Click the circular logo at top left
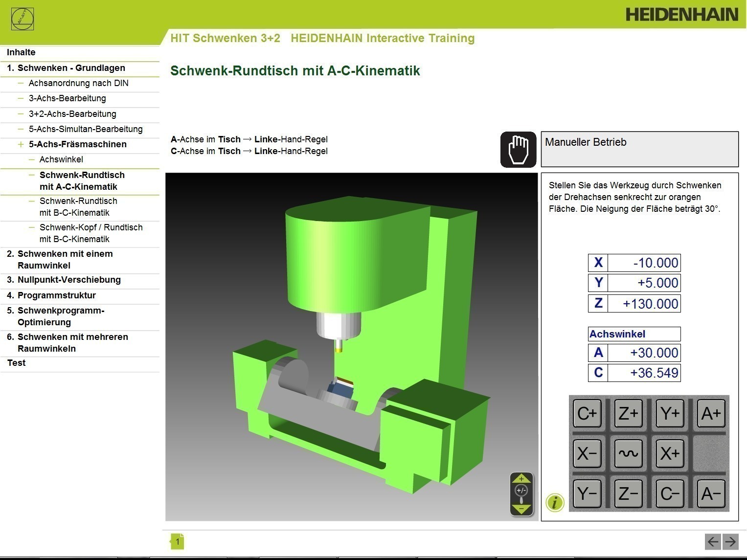Screen dimensions: 747x560 [23, 19]
